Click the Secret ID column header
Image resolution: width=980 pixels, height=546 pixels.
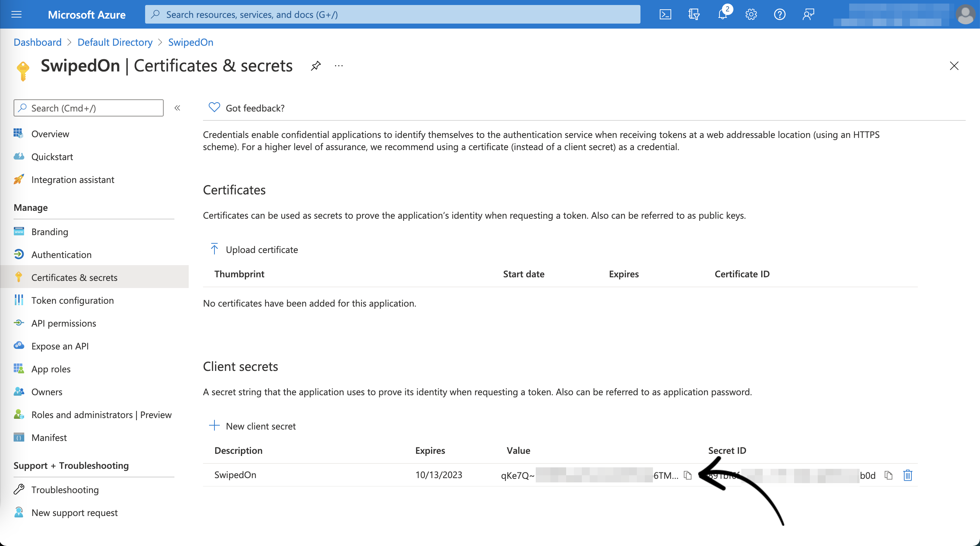727,451
